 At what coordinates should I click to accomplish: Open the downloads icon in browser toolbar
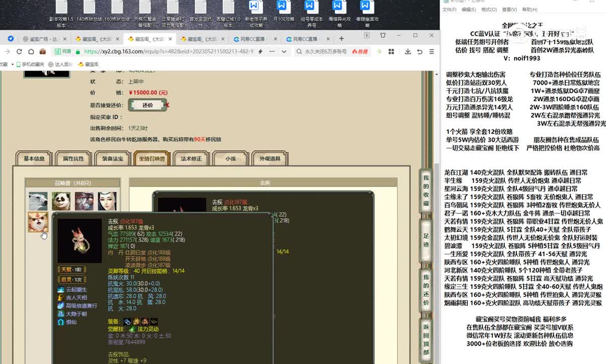tap(408, 52)
